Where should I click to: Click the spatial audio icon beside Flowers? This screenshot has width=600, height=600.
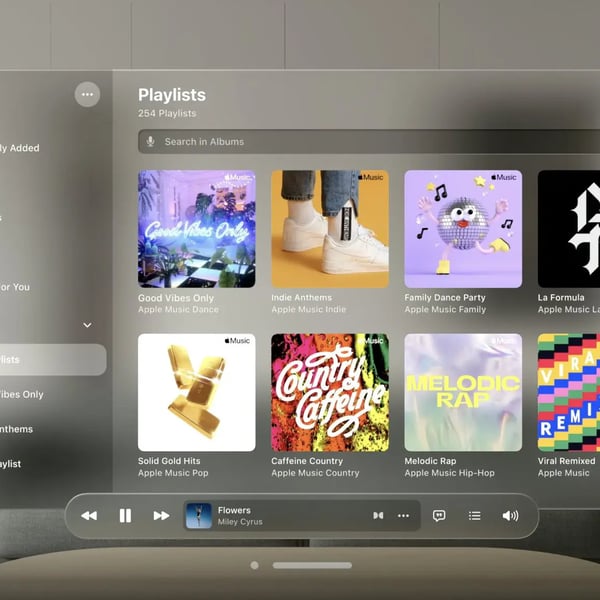(378, 516)
